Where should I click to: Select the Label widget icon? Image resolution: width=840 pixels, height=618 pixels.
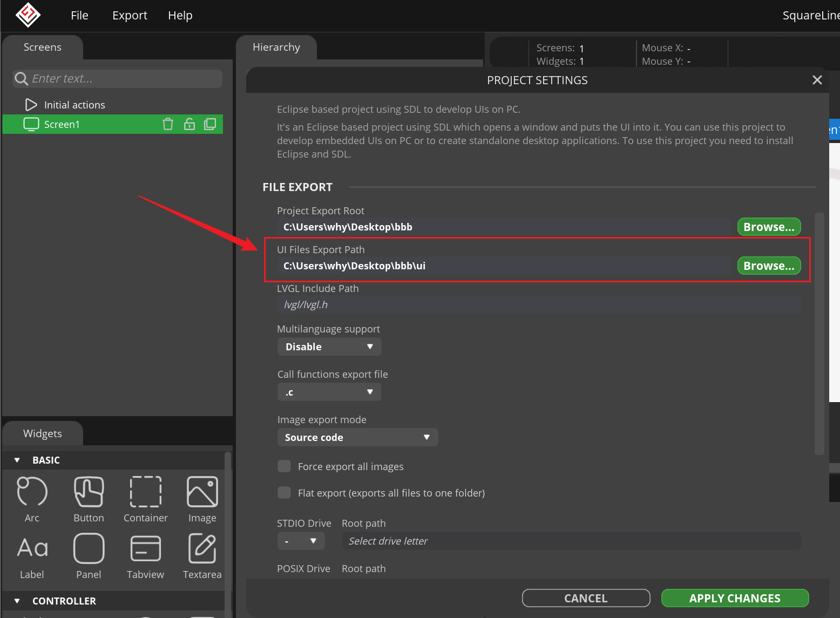(x=32, y=548)
